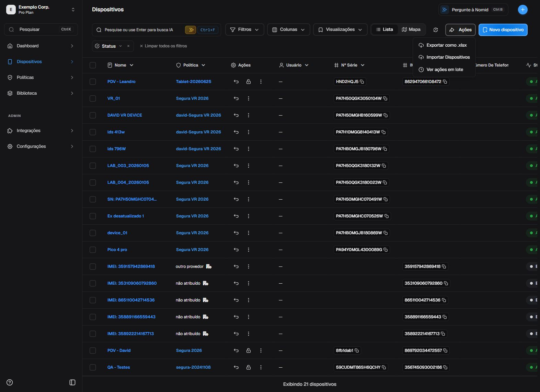Viewport: 540px width, 392px height.
Task: Remove the Status filter with the x icon
Action: pyautogui.click(x=128, y=46)
